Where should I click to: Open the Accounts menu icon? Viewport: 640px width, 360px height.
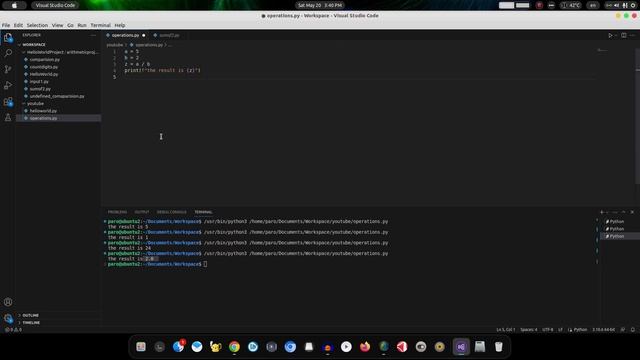coord(8,302)
